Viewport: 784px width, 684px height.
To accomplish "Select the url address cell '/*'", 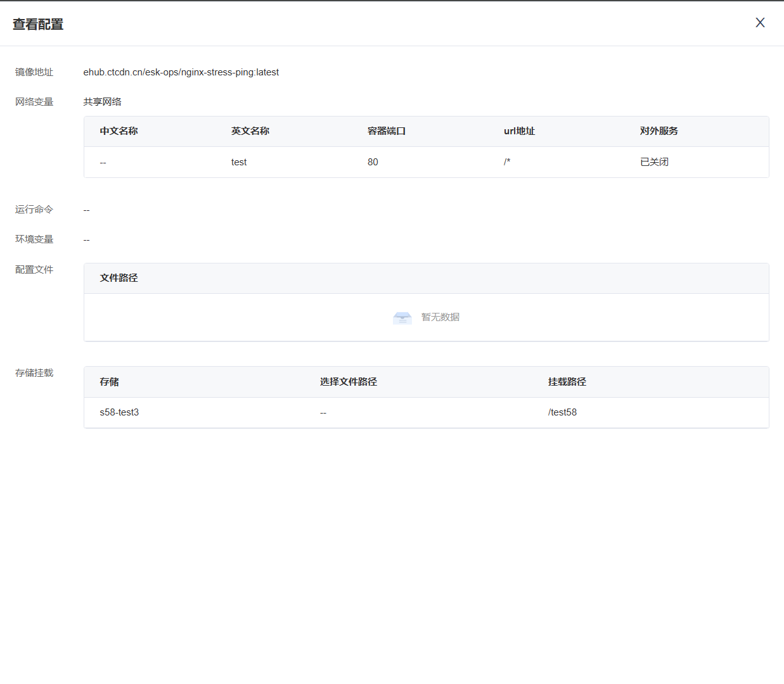I will point(507,162).
